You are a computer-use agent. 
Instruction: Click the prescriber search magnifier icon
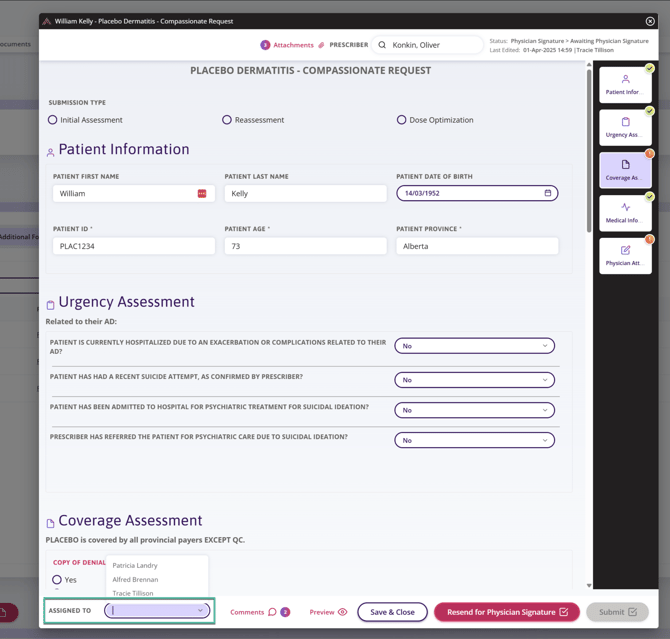[x=382, y=45]
